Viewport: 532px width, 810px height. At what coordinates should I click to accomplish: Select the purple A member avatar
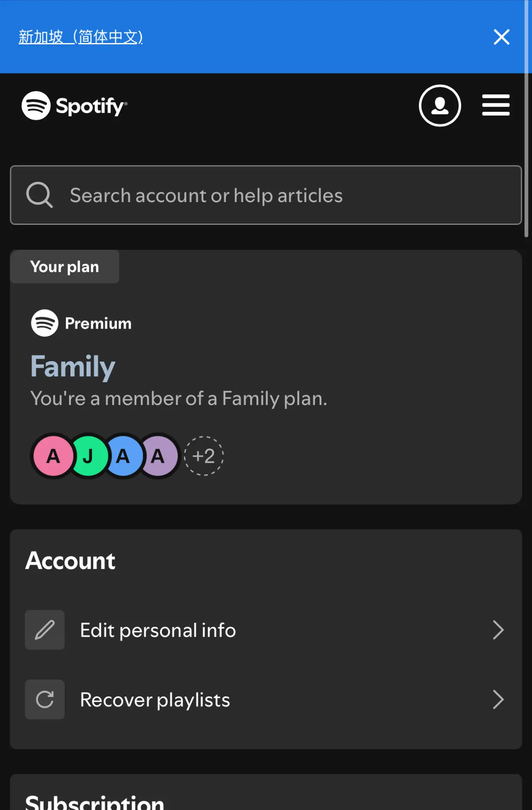coord(158,456)
